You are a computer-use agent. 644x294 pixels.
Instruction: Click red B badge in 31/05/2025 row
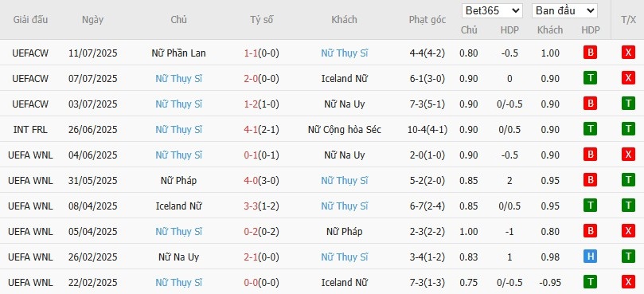pos(590,180)
